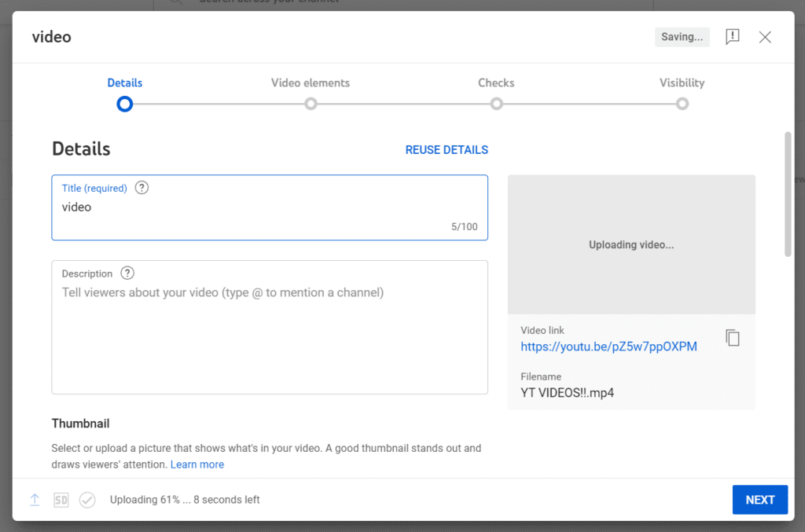Go to the Visibility step
Image resolution: width=805 pixels, height=532 pixels.
pyautogui.click(x=682, y=83)
